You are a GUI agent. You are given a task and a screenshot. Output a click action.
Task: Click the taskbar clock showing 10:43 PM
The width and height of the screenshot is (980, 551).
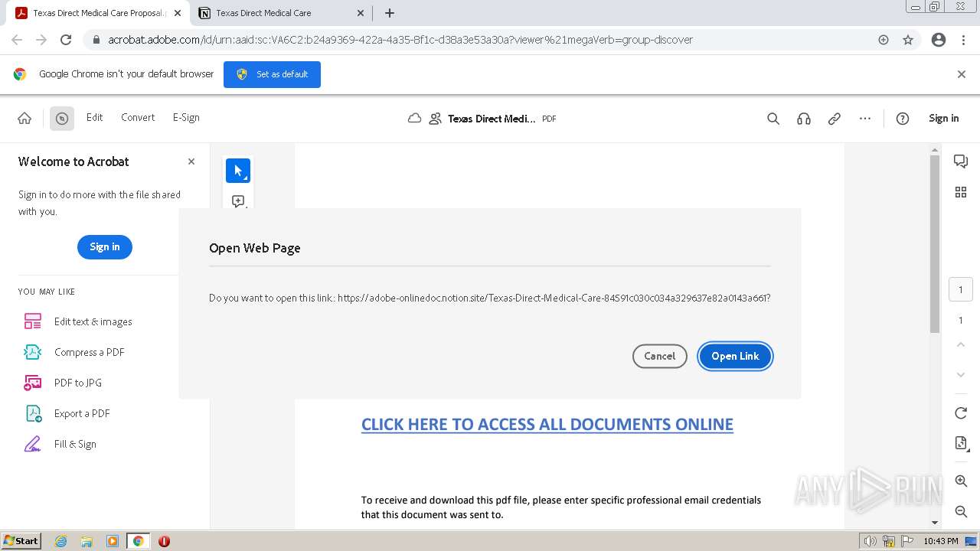pyautogui.click(x=941, y=541)
